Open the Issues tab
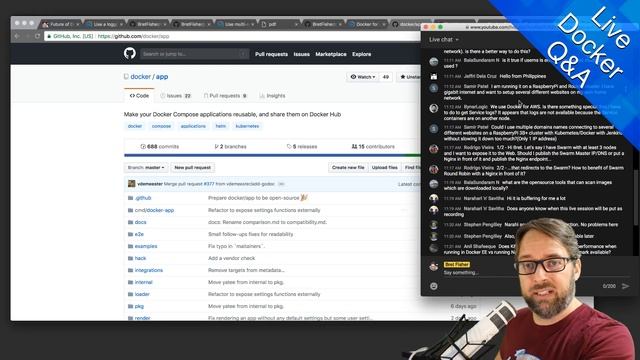The image size is (640, 360). pyautogui.click(x=176, y=96)
